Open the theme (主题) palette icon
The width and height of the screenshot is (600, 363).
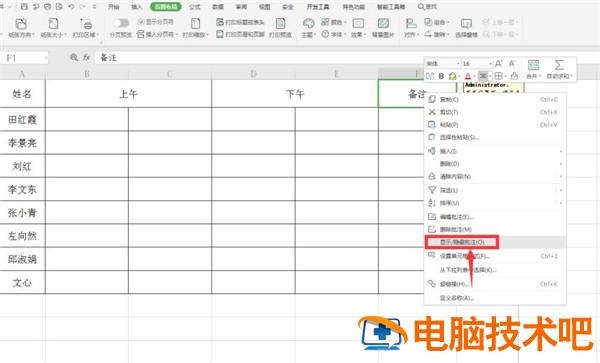pyautogui.click(x=308, y=24)
